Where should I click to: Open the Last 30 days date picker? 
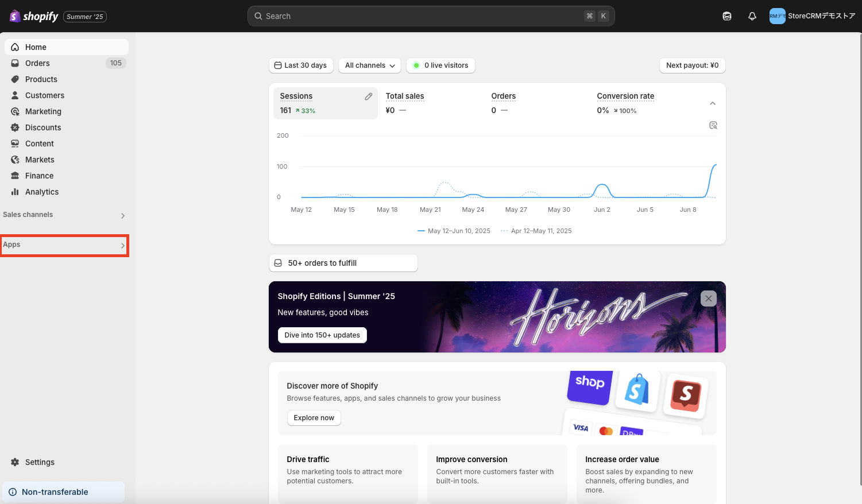click(301, 65)
